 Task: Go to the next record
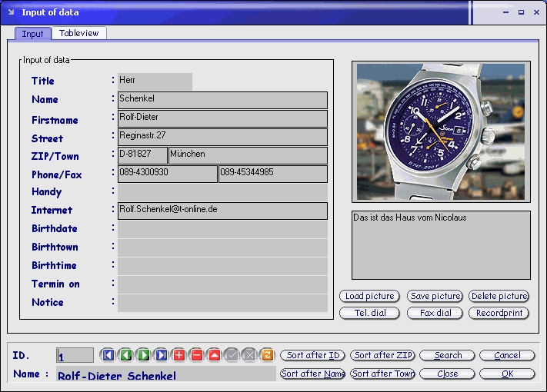tap(144, 355)
